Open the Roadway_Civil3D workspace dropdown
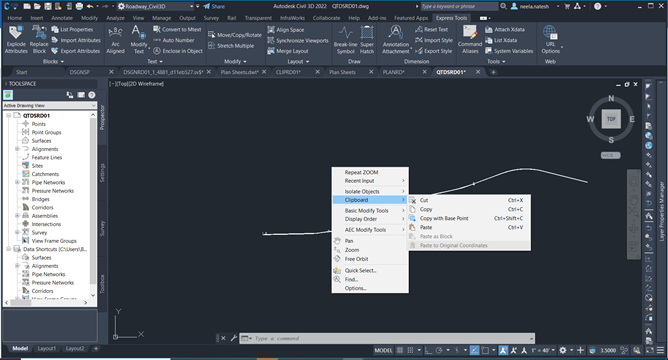Image resolution: width=668 pixels, height=360 pixels. [x=155, y=6]
